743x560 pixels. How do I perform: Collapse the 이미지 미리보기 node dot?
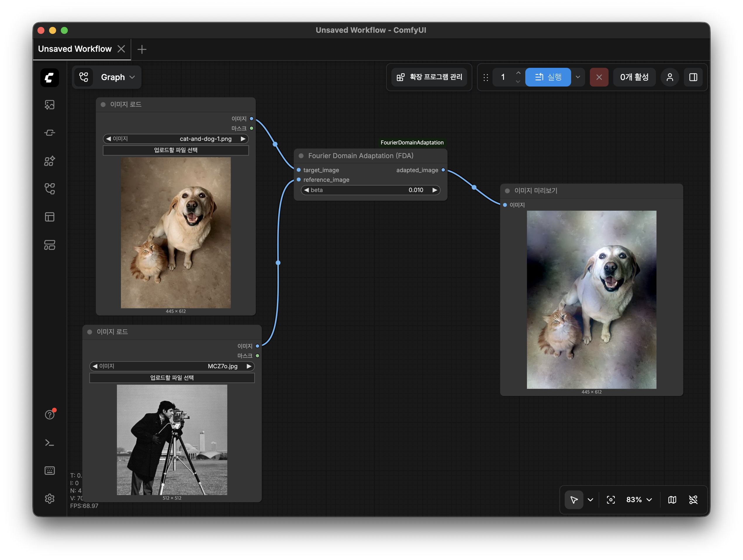coord(507,191)
